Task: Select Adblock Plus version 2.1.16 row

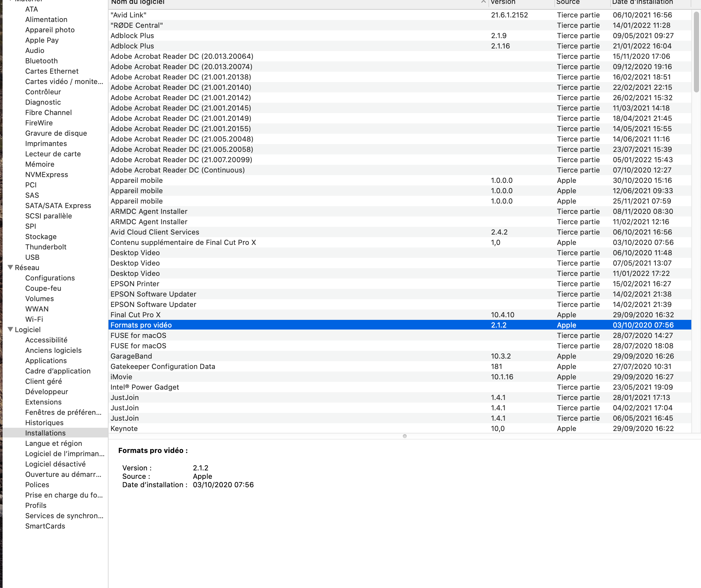Action: pyautogui.click(x=400, y=46)
